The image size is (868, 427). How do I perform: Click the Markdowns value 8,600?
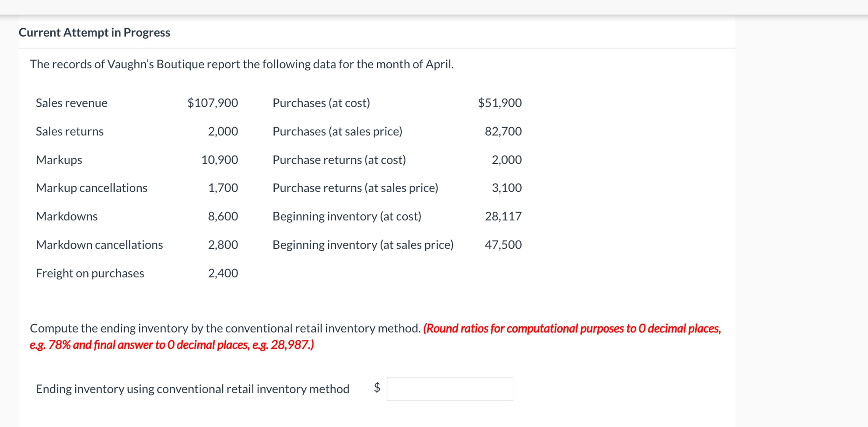point(223,216)
